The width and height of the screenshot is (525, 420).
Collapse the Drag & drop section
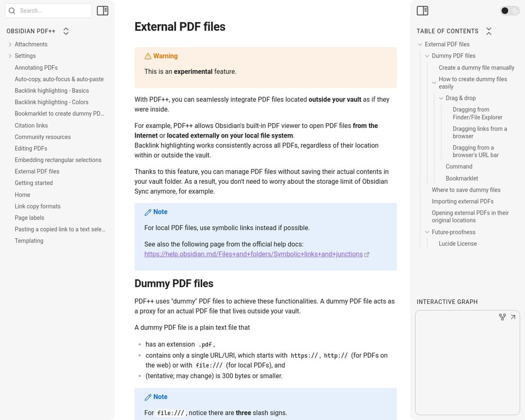(x=441, y=98)
